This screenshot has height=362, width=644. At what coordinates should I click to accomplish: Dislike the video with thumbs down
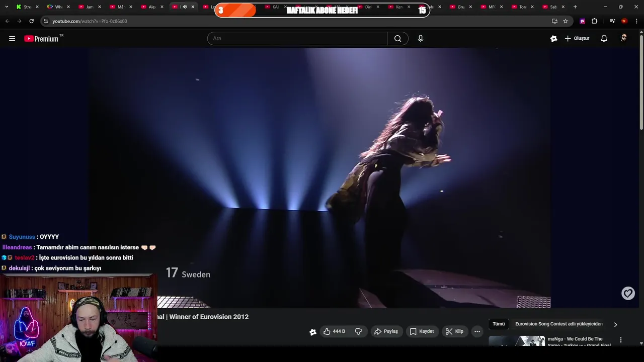tap(359, 331)
